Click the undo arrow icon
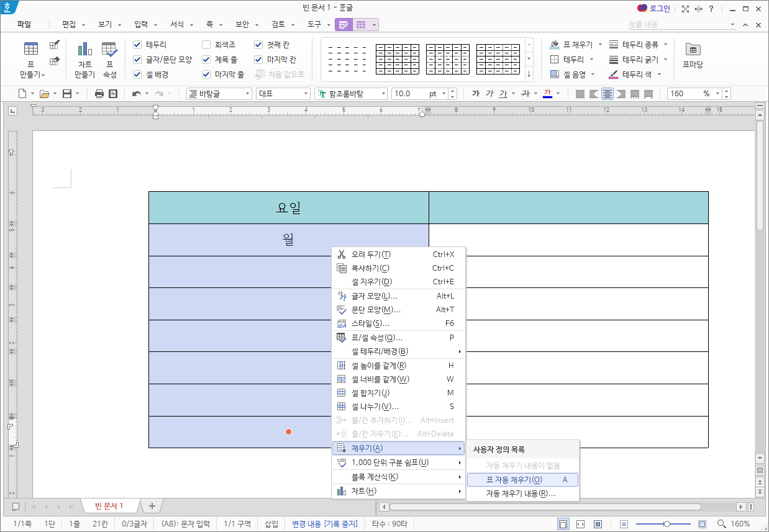Image resolution: width=769 pixels, height=532 pixels. (137, 94)
